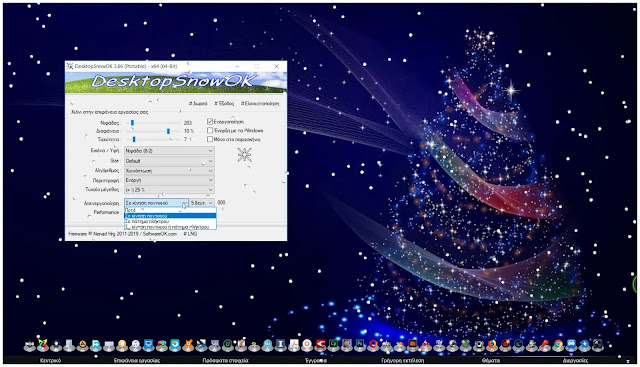Click the DesktopSnowOK banner image
640x367 pixels.
[x=176, y=82]
